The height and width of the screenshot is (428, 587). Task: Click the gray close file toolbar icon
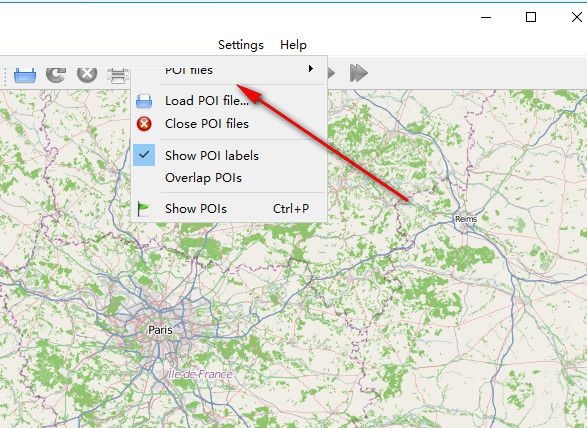[x=87, y=74]
